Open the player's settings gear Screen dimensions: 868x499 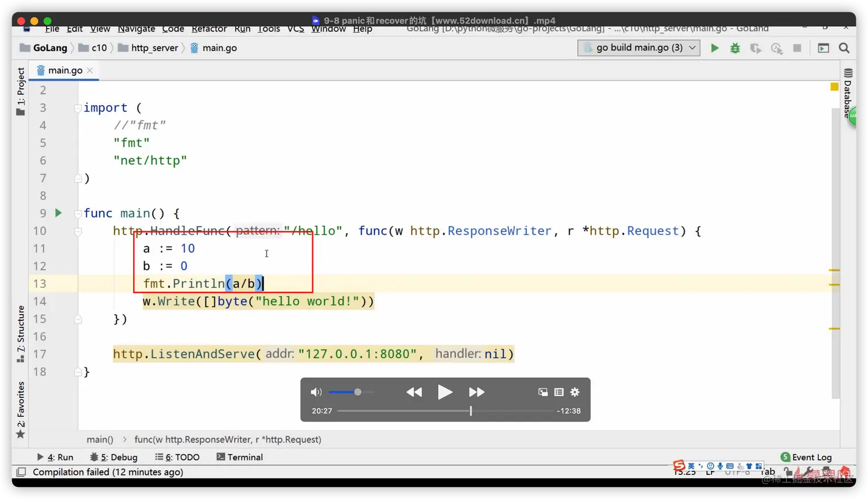point(575,392)
